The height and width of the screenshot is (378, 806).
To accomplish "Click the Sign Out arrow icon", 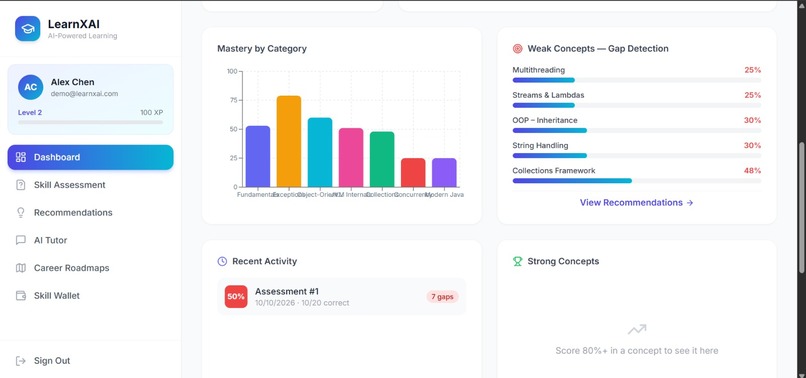I will coord(21,361).
